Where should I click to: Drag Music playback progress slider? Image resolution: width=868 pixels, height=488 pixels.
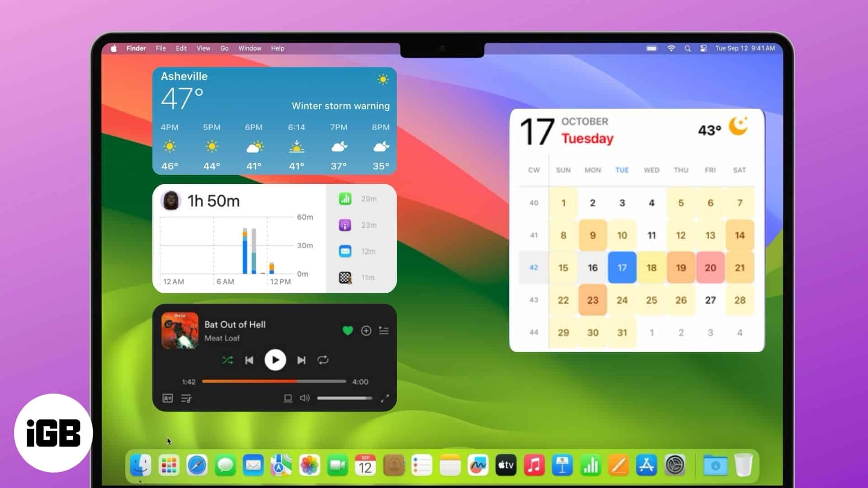pos(274,381)
